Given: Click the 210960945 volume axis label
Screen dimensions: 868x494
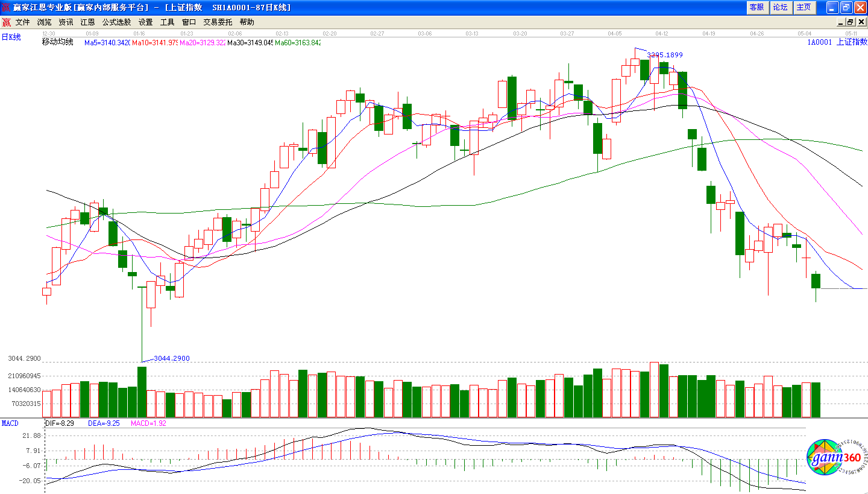Looking at the screenshot, I should pos(24,376).
